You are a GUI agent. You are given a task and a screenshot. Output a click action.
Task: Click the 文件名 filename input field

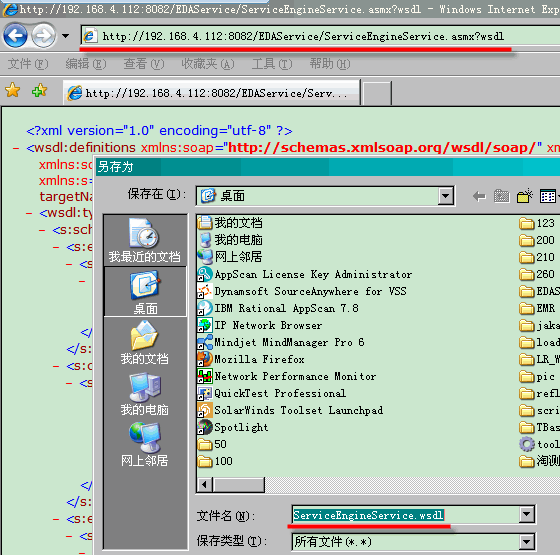click(x=405, y=515)
